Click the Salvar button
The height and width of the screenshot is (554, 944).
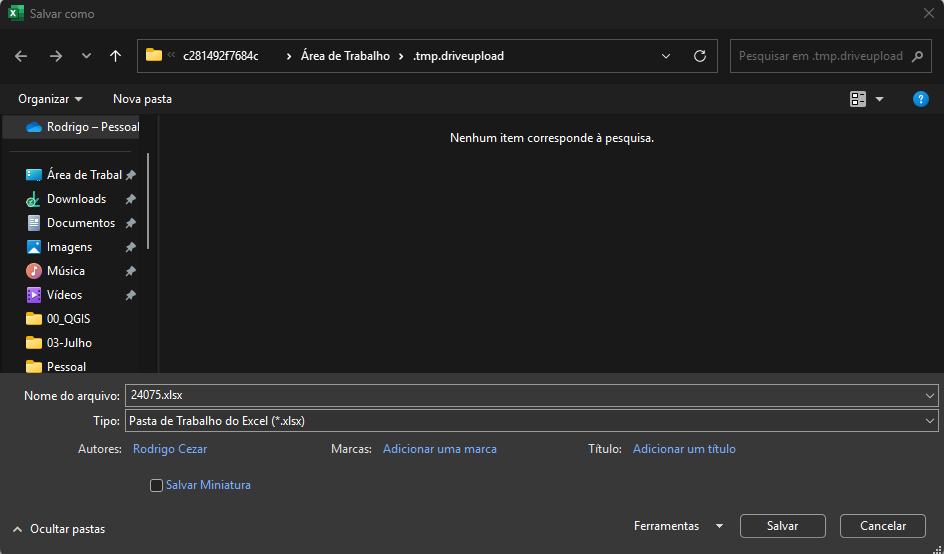tap(783, 526)
